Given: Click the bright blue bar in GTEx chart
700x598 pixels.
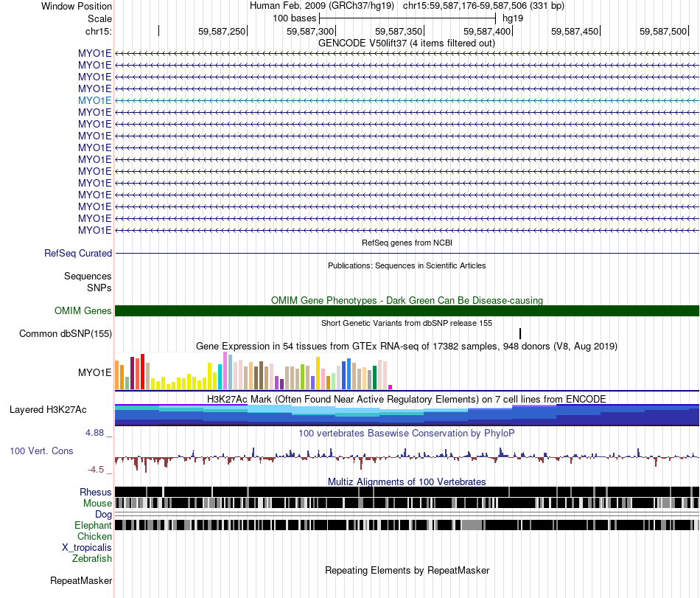Looking at the screenshot, I should [349, 374].
